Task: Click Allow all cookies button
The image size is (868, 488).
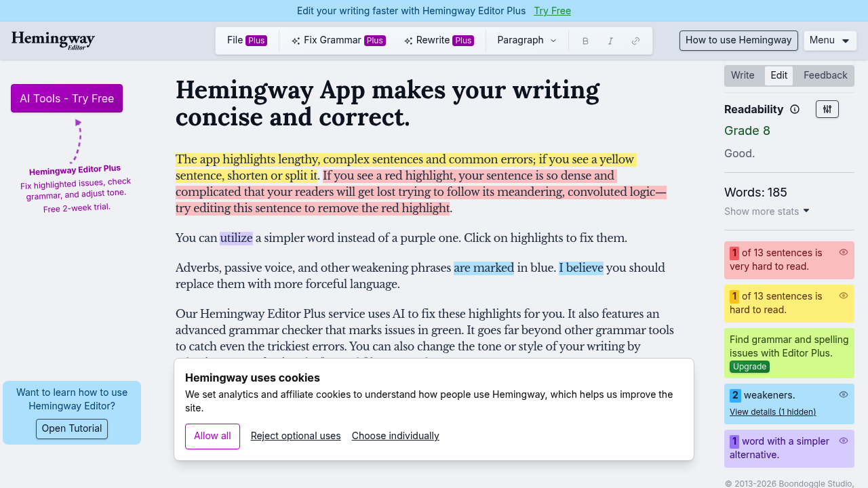Action: point(212,436)
